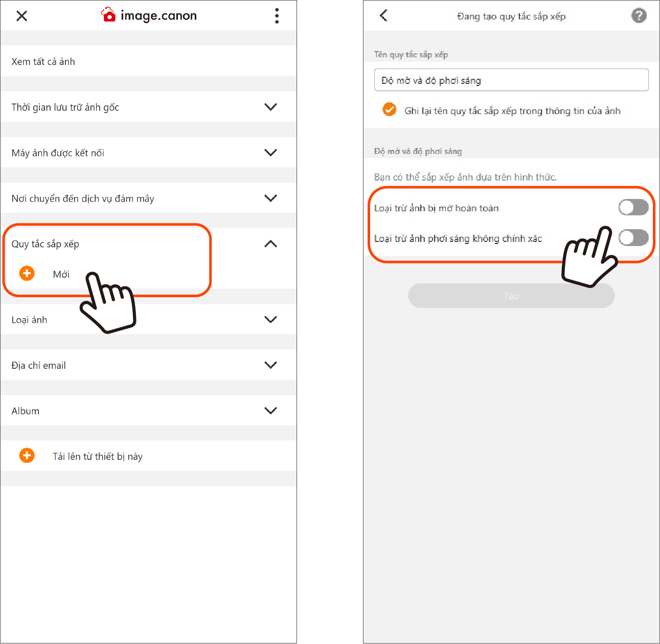Click plus icon for Tải lên từ thiết bị này
Screen dimensions: 660x644
[27, 455]
